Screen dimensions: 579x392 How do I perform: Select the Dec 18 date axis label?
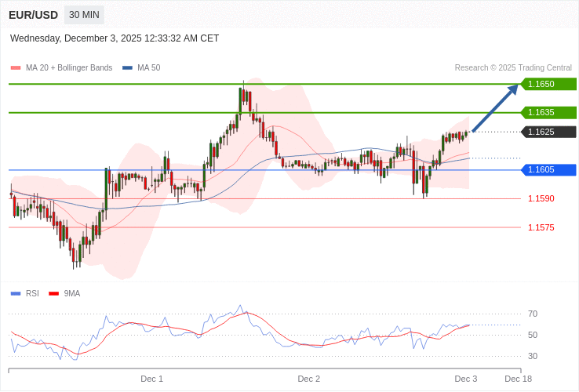point(518,379)
